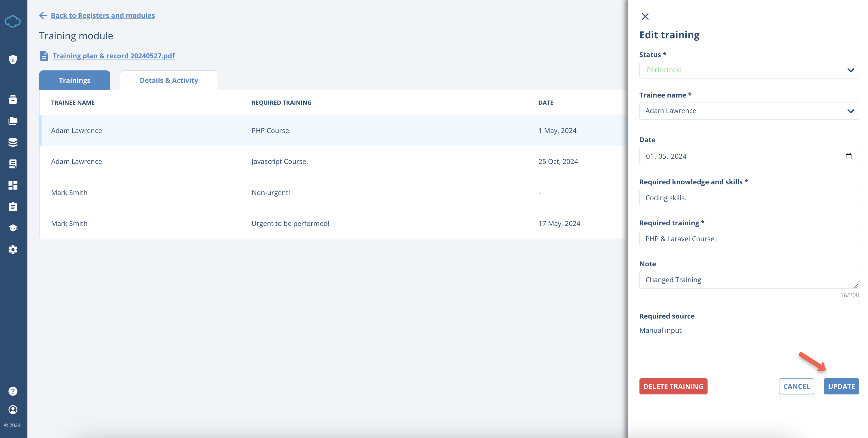868x438 pixels.
Task: Click the UPDATE button
Action: click(x=841, y=386)
